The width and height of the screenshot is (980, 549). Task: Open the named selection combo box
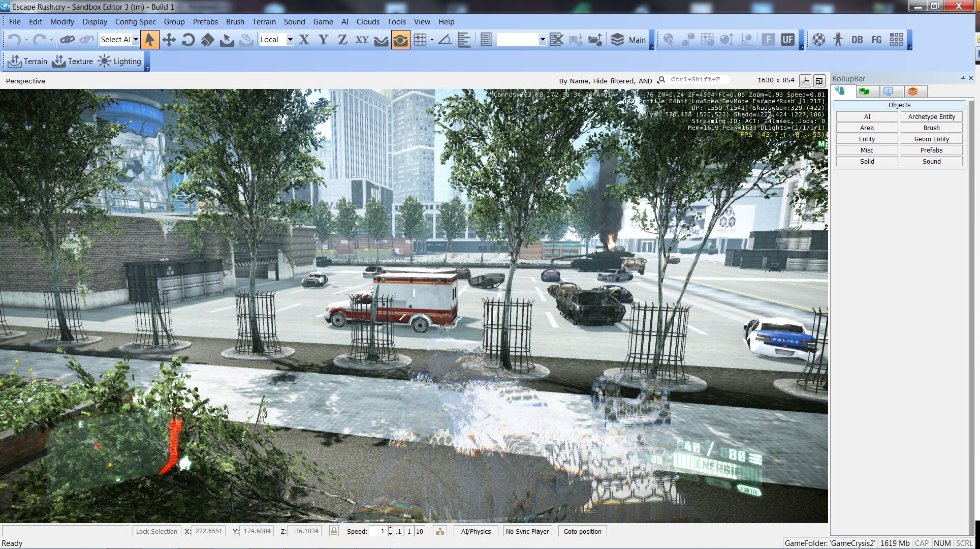click(x=521, y=40)
